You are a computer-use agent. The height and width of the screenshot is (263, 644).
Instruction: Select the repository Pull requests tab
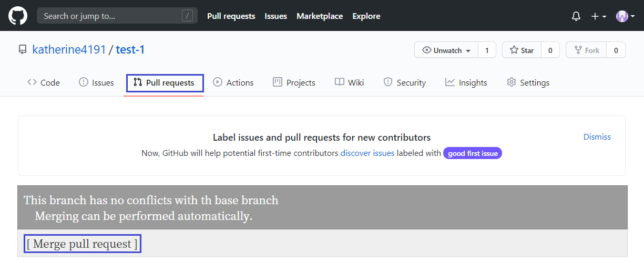pos(165,82)
